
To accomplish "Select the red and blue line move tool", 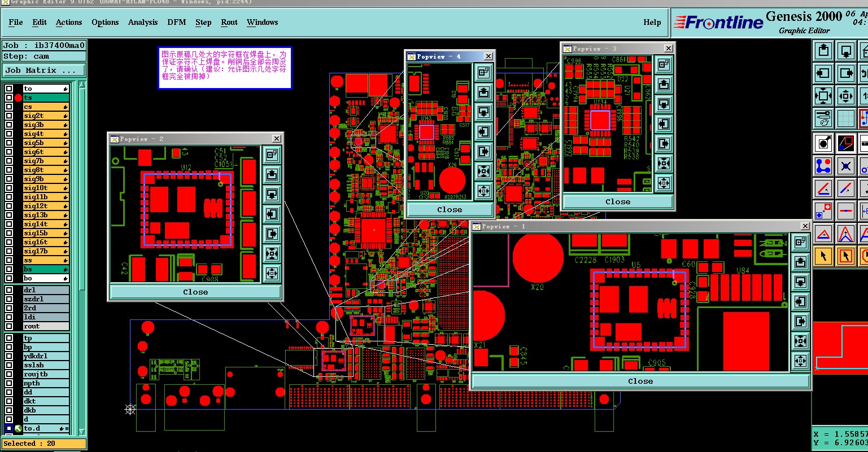I will (x=846, y=188).
